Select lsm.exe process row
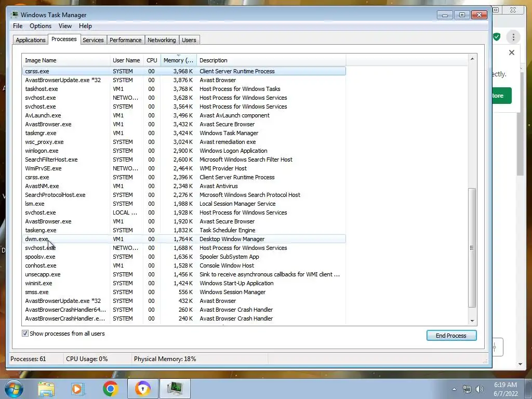The height and width of the screenshot is (399, 532). click(x=184, y=204)
